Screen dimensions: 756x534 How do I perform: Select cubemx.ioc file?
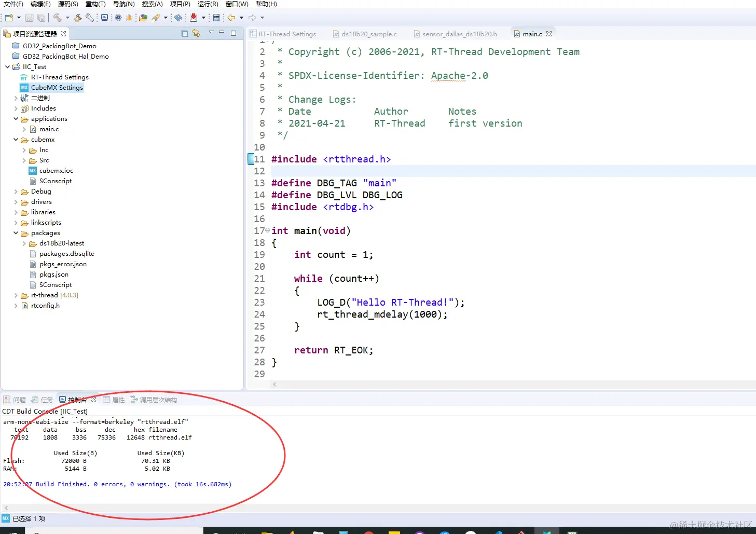pos(51,171)
